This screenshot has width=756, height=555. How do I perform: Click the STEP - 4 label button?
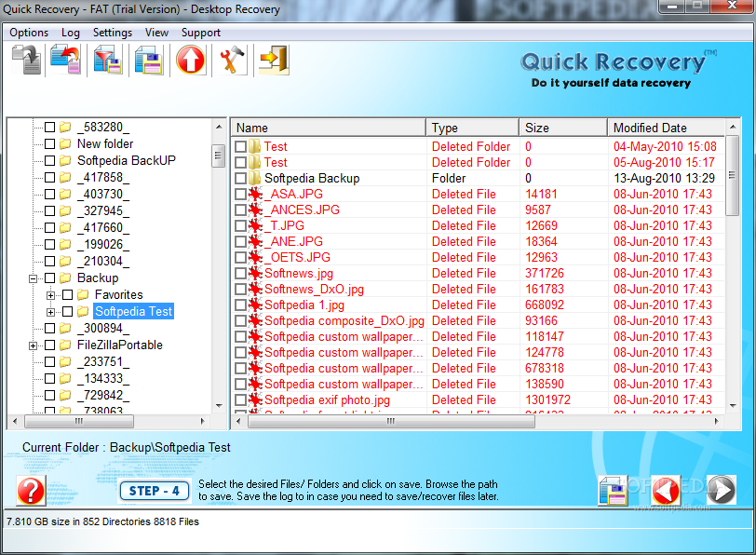(155, 491)
